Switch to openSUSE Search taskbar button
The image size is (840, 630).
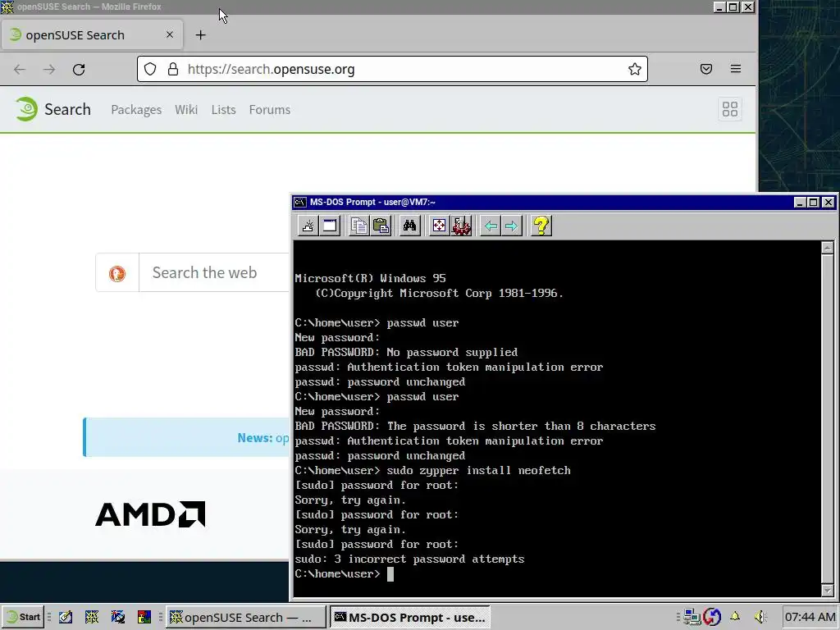click(245, 617)
